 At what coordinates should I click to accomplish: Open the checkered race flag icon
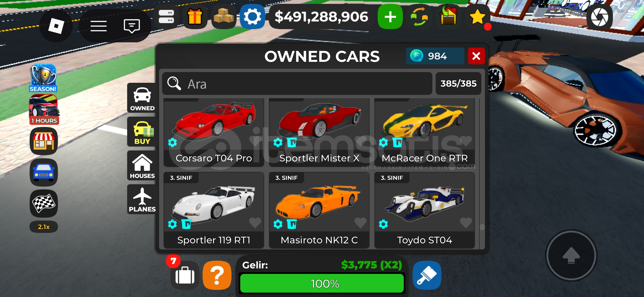pyautogui.click(x=44, y=204)
